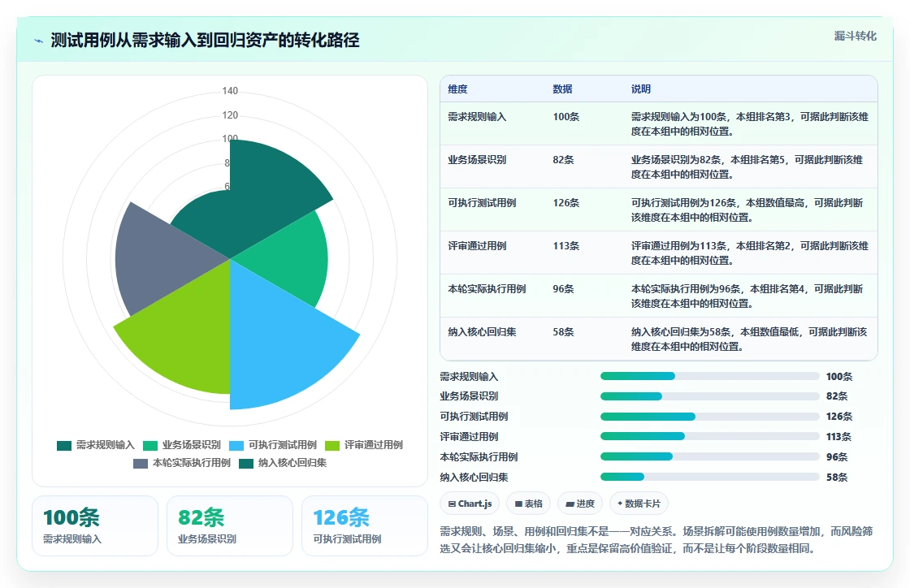Viewport: 910px width, 588px height.
Task: Click the 需求规则输入 progress bar
Action: tap(710, 376)
